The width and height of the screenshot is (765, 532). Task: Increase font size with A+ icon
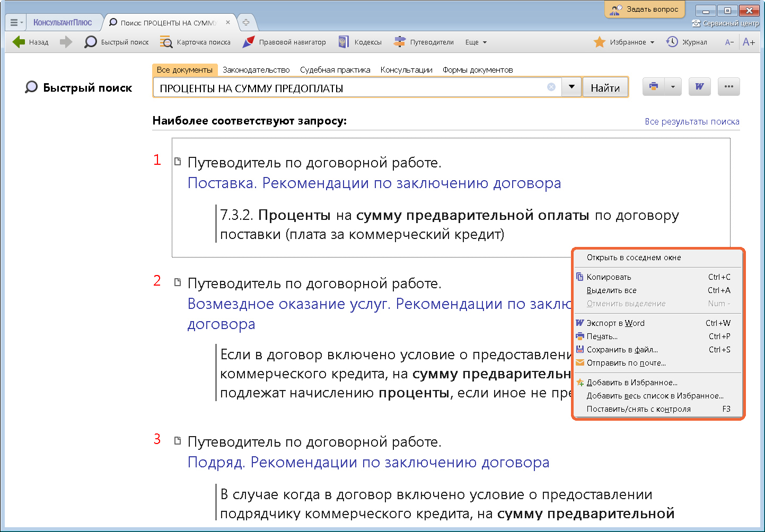(x=749, y=42)
